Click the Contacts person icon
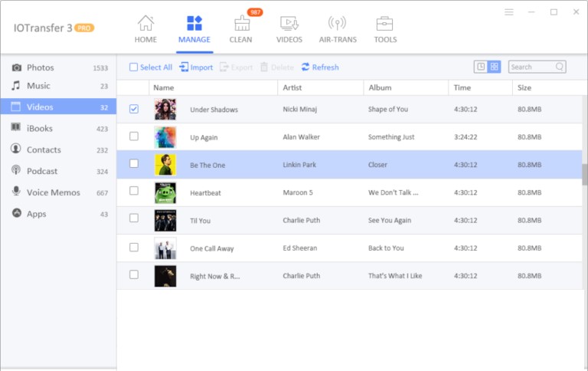The height and width of the screenshot is (371, 588). (16, 149)
